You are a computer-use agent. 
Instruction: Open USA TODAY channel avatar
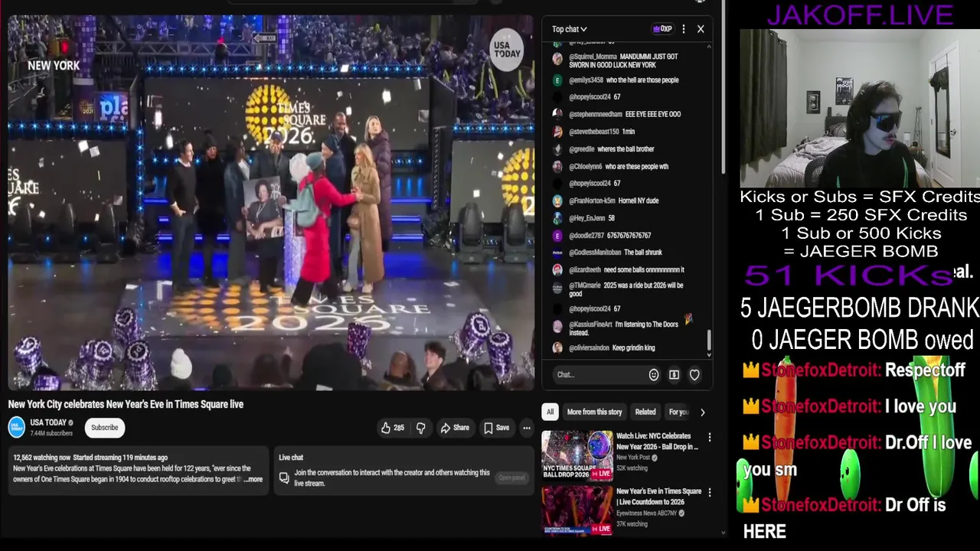[16, 427]
